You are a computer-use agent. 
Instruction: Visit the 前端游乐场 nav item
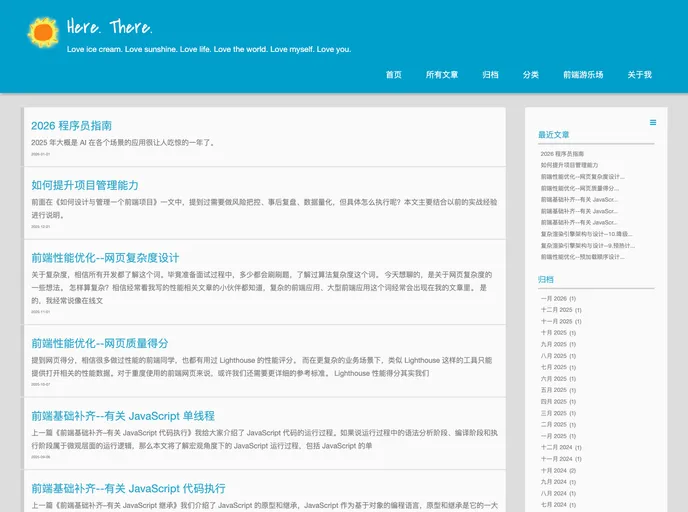pos(583,75)
